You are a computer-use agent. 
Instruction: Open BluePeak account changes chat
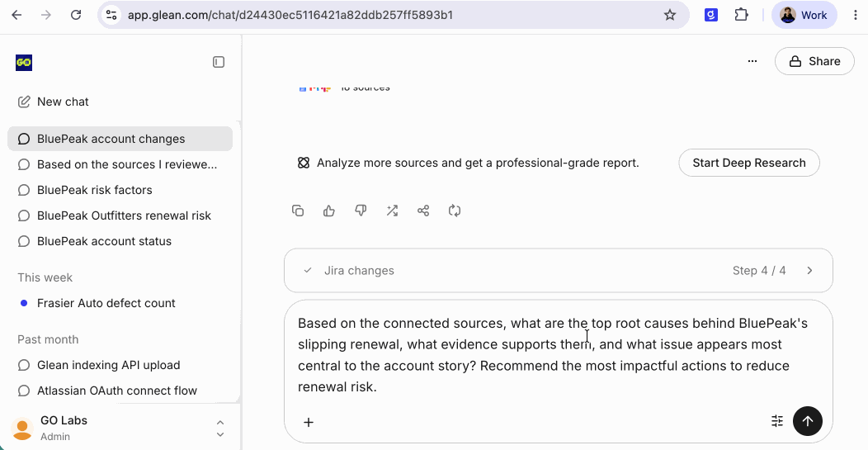click(x=120, y=139)
